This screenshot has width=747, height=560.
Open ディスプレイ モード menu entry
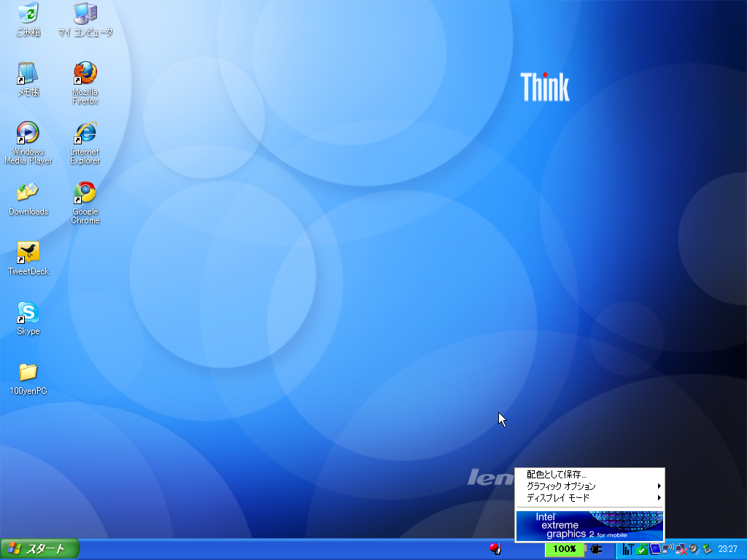589,497
